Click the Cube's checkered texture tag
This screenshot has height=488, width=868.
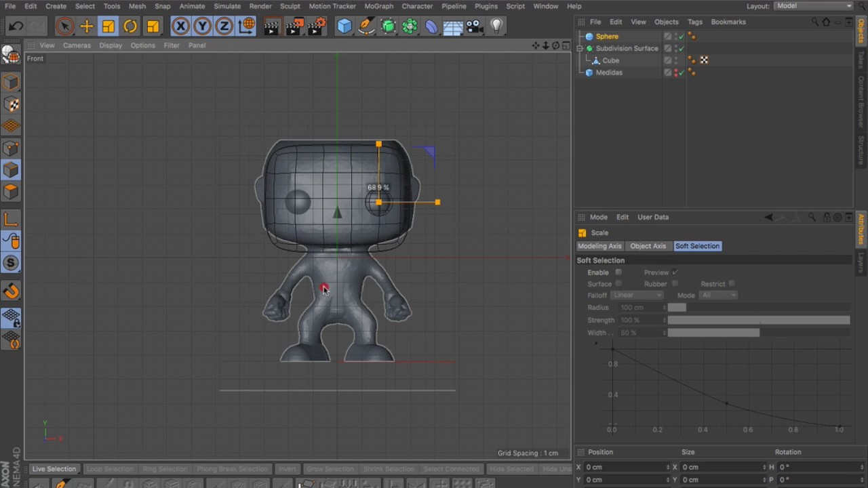pos(704,60)
